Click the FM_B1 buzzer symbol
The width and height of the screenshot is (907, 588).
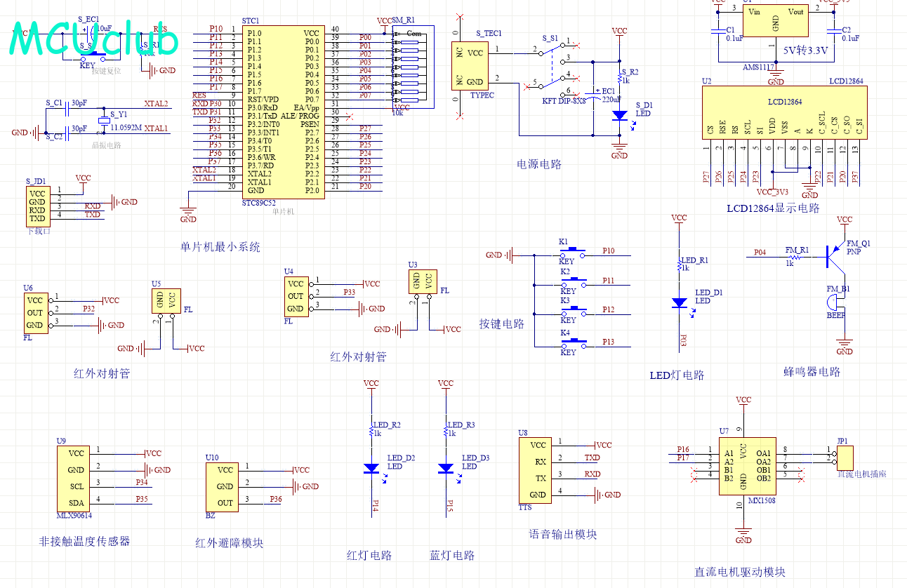(x=835, y=302)
